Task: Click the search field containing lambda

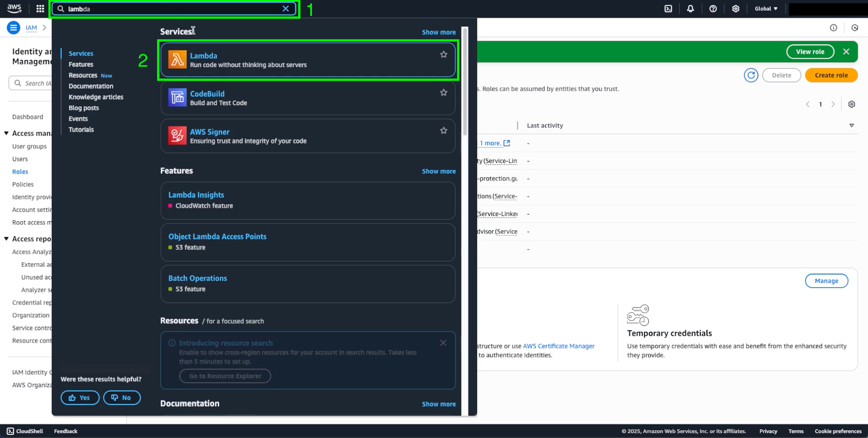Action: (174, 9)
